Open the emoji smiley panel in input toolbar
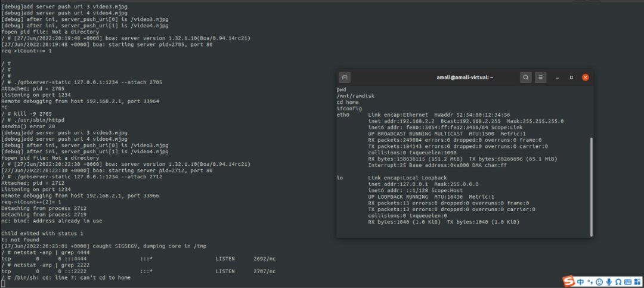644x288 pixels. point(599,282)
